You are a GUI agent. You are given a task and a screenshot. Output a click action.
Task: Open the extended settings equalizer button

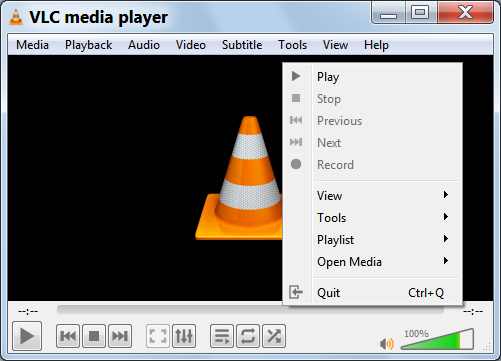[184, 336]
